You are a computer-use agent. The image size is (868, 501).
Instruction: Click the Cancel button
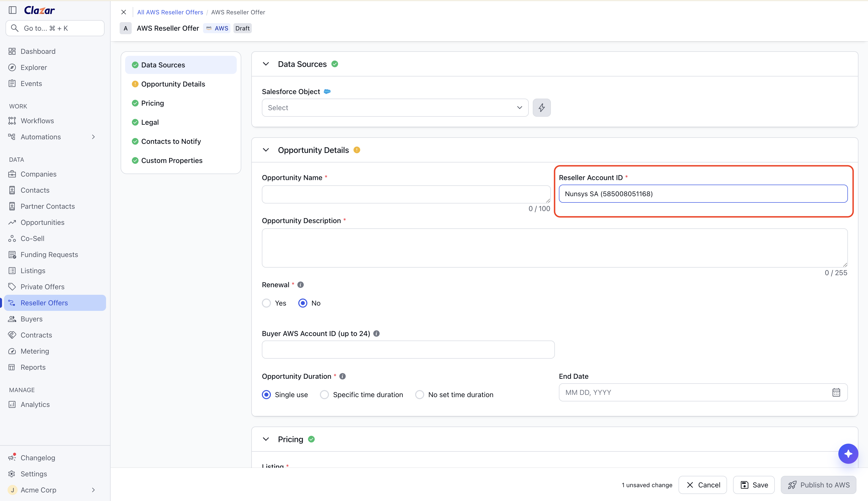(703, 485)
